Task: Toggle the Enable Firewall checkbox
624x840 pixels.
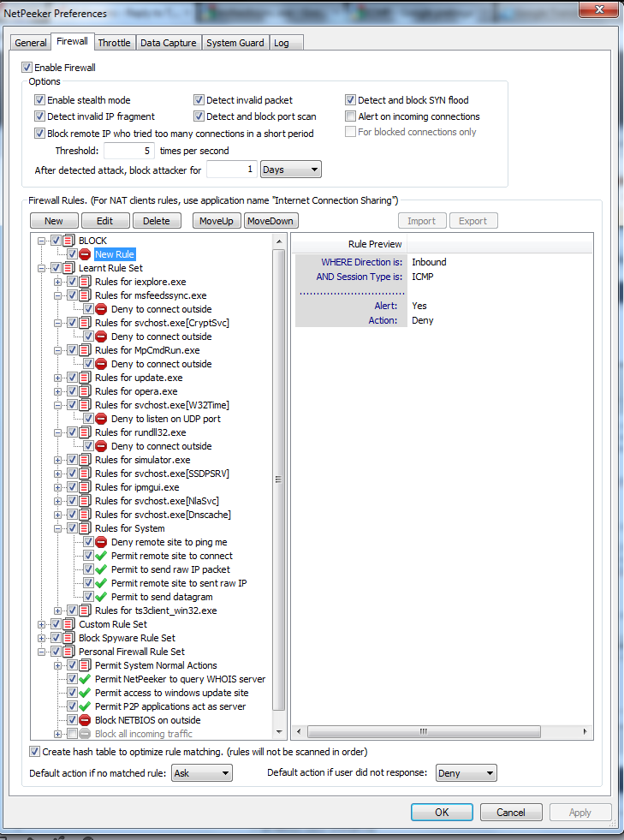Action: [27, 68]
